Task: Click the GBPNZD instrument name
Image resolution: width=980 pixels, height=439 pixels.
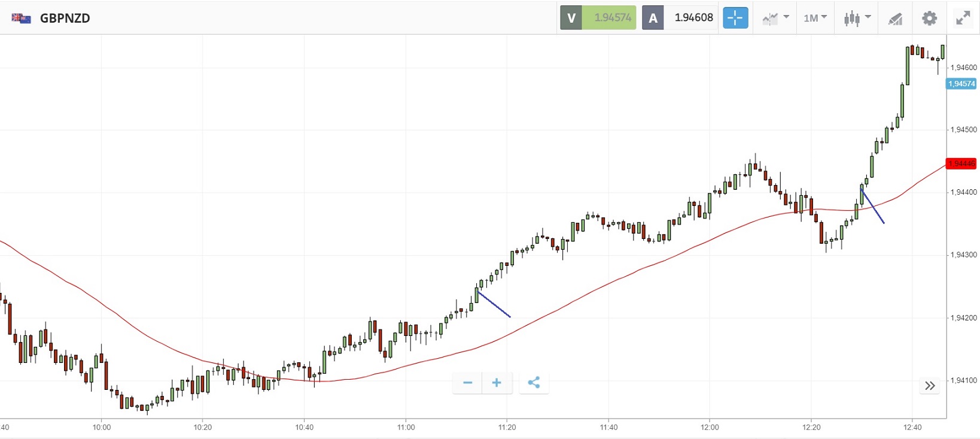Action: point(65,18)
